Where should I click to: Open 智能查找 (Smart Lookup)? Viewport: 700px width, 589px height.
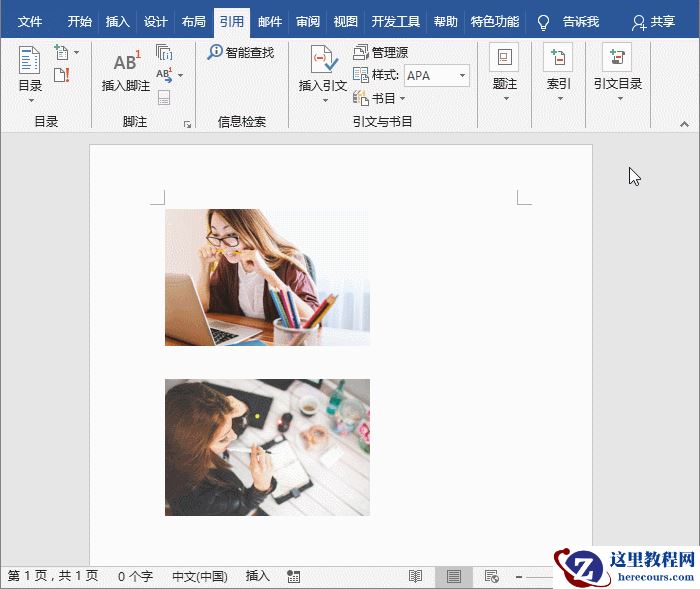tap(241, 52)
